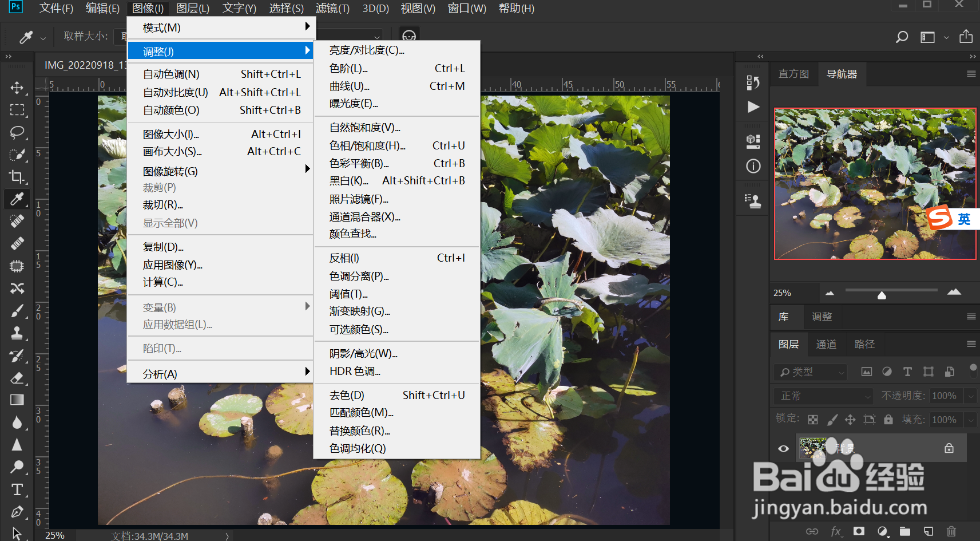Select the Blur tool

click(x=17, y=422)
